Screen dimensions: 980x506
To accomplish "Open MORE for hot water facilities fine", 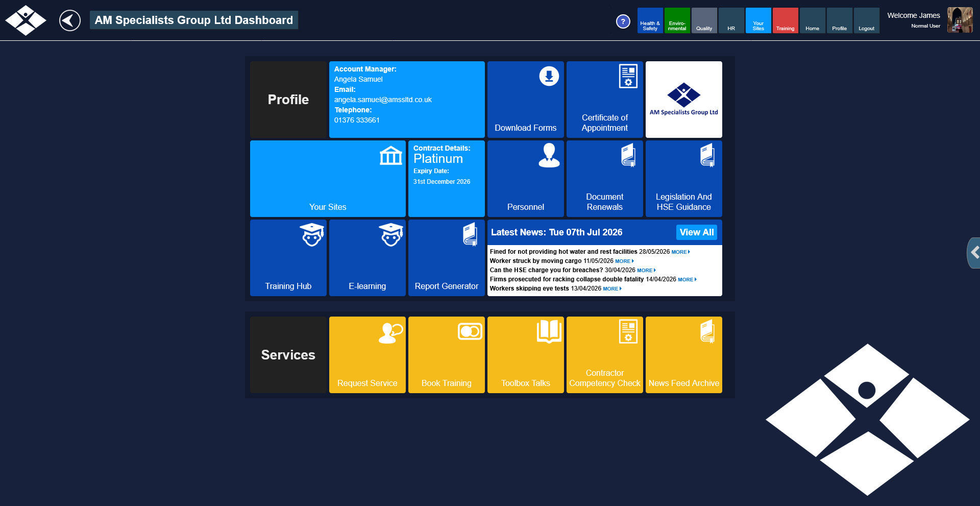I will tap(681, 252).
